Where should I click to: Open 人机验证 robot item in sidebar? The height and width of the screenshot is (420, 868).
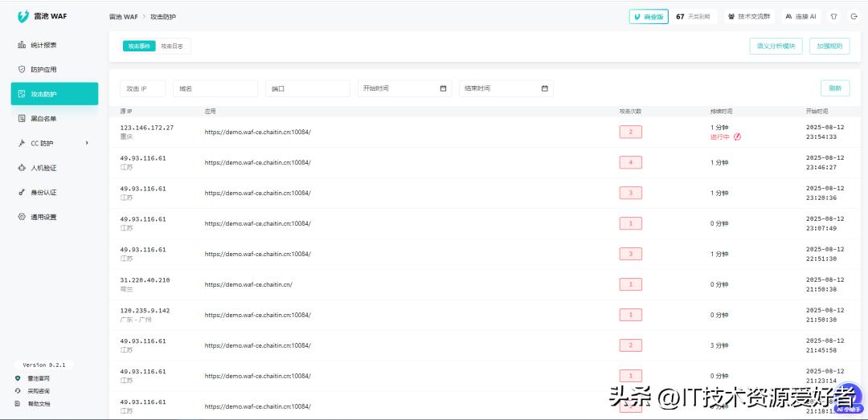click(x=43, y=168)
